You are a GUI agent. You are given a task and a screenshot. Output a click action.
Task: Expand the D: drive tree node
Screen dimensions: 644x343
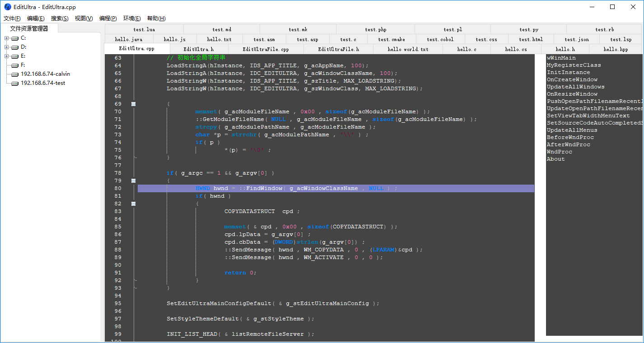pyautogui.click(x=6, y=47)
